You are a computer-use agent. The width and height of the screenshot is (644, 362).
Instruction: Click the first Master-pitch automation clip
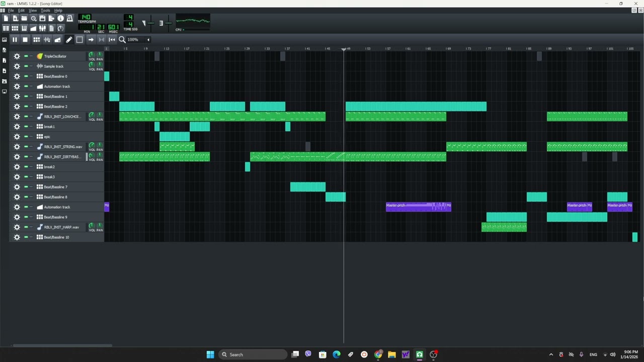(x=419, y=207)
